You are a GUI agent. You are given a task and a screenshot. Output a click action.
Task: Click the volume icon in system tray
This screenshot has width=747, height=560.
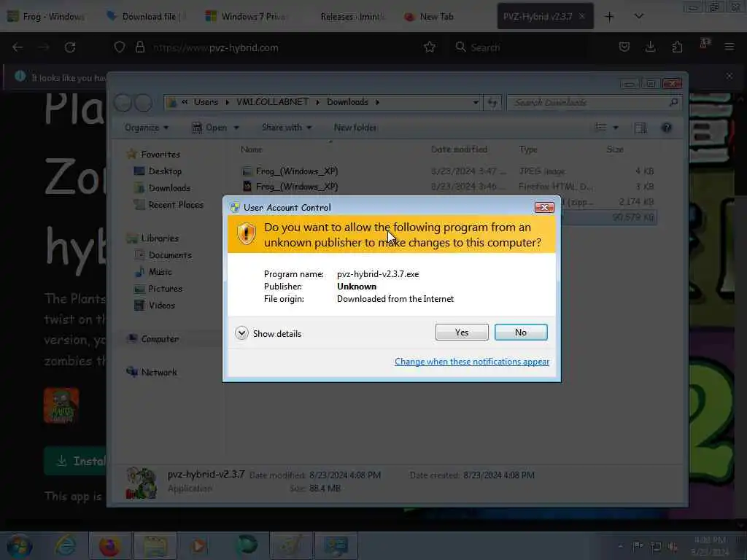[x=673, y=546]
